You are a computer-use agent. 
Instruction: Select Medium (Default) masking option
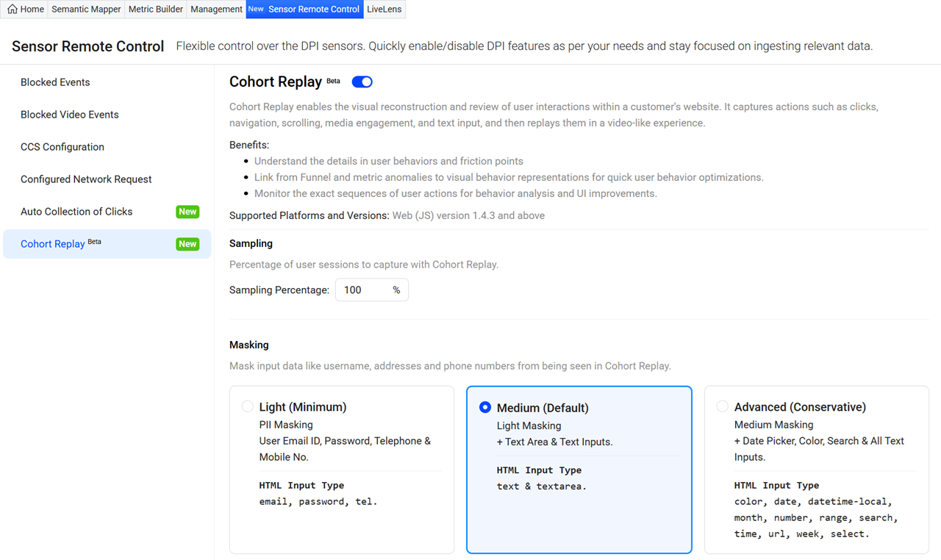click(x=485, y=407)
